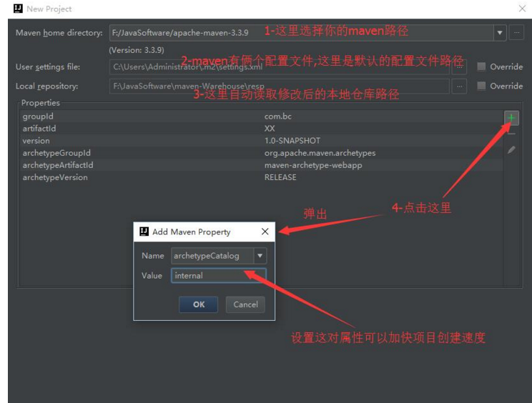Image resolution: width=532 pixels, height=403 pixels.
Task: Expand the Maven home directory dropdown
Action: tap(500, 33)
